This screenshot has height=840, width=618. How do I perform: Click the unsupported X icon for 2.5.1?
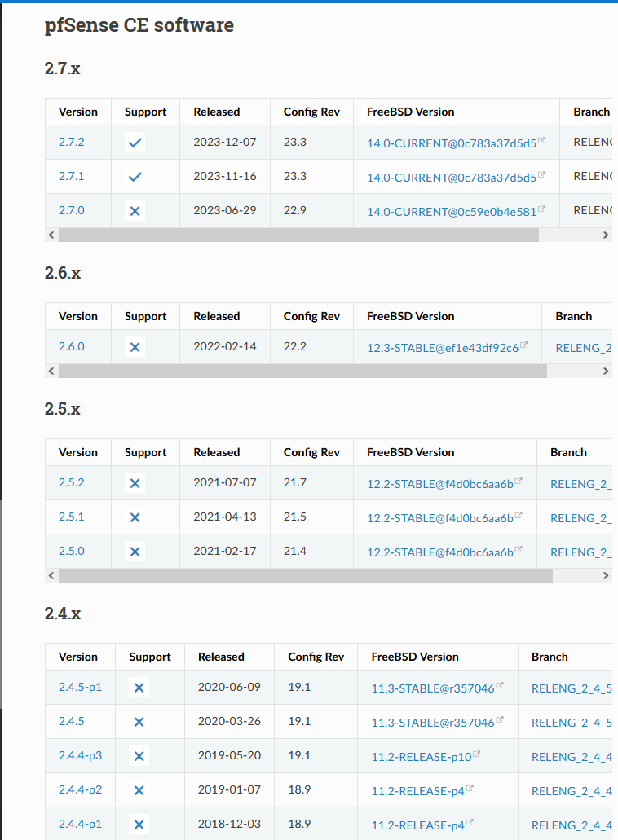[x=135, y=517]
